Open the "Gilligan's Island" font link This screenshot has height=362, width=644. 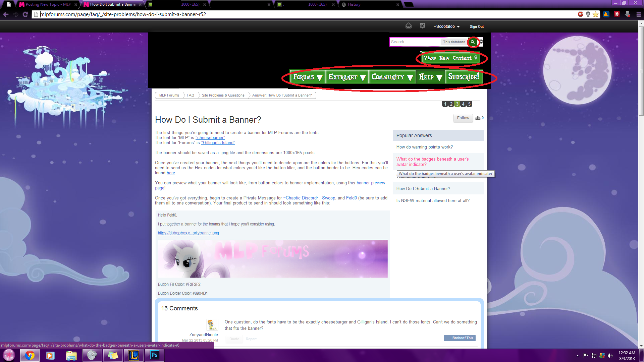coord(218,143)
